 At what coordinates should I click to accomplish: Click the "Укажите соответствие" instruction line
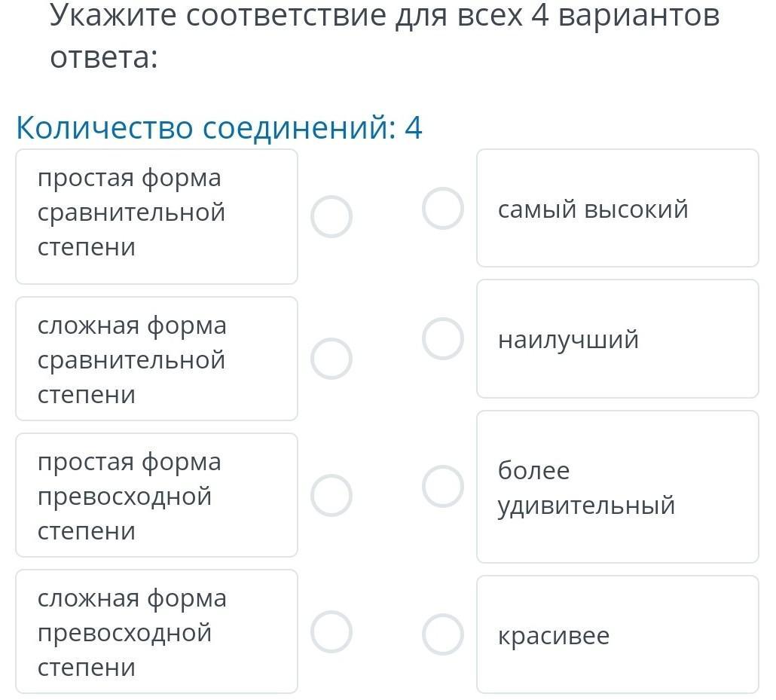click(384, 15)
